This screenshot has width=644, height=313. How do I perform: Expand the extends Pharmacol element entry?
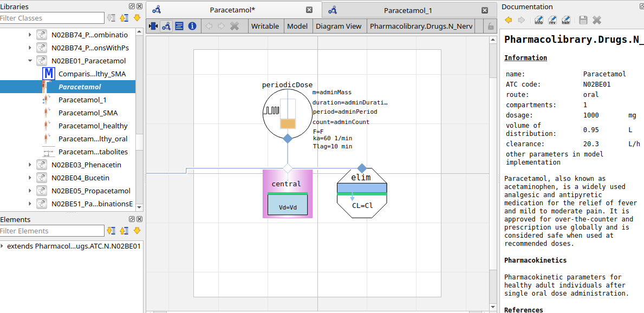(3, 246)
